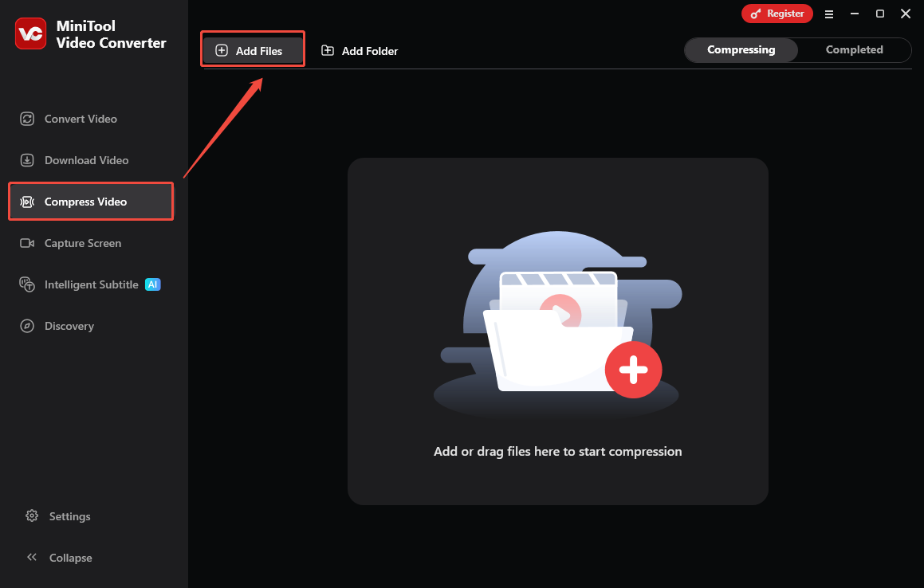The height and width of the screenshot is (588, 924).
Task: Click the AI badge next to Intelligent Subtitle
Action: (152, 284)
